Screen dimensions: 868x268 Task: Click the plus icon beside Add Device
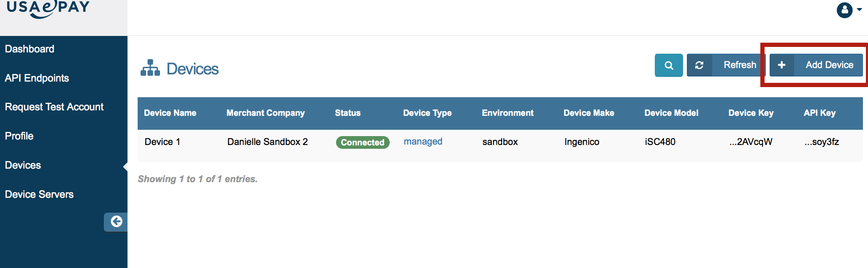782,65
